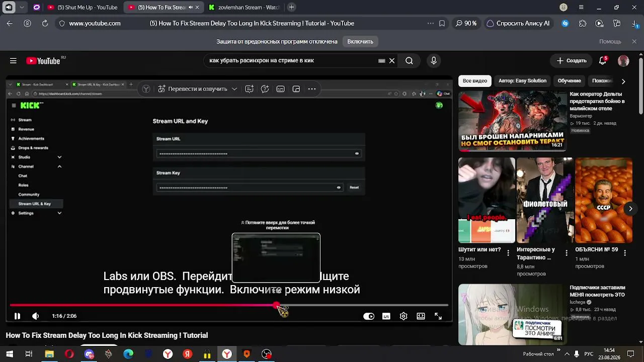Image resolution: width=644 pixels, height=362 pixels.
Task: Bookmark this page
Action: pos(442,23)
